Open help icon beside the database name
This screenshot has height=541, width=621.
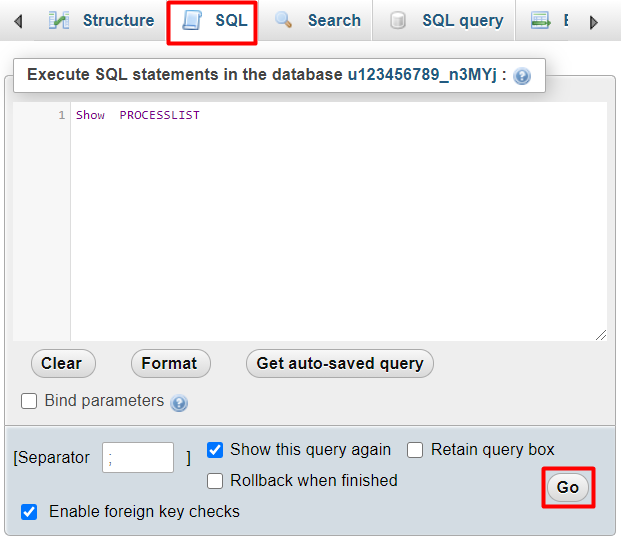click(x=522, y=76)
